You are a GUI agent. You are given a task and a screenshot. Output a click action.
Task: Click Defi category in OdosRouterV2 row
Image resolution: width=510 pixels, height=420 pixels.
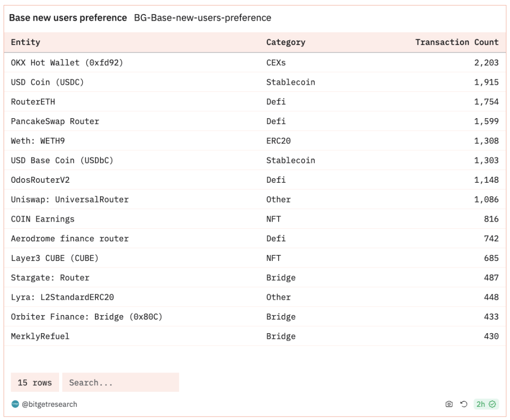276,180
